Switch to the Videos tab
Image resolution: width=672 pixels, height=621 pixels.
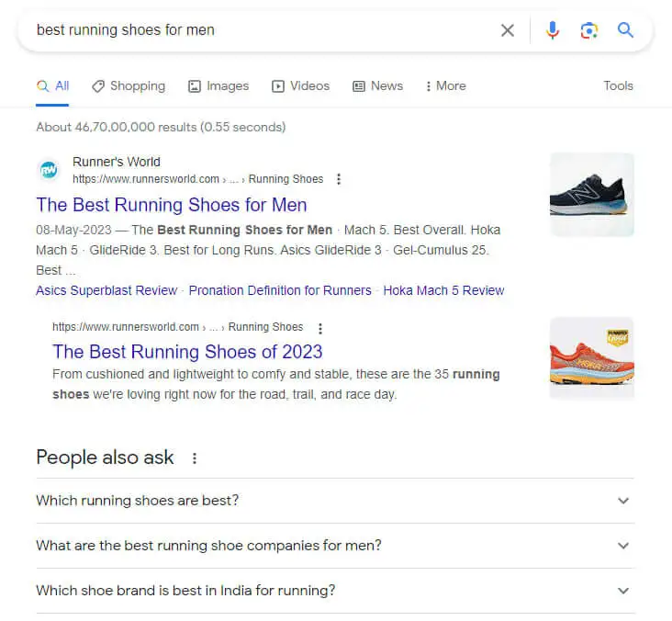click(x=301, y=85)
